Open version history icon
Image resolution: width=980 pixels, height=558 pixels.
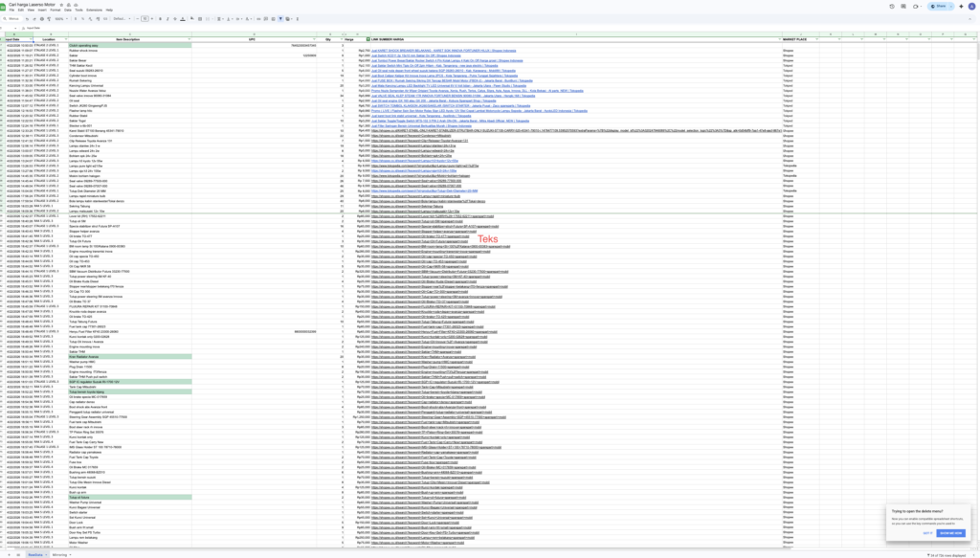pos(892,7)
